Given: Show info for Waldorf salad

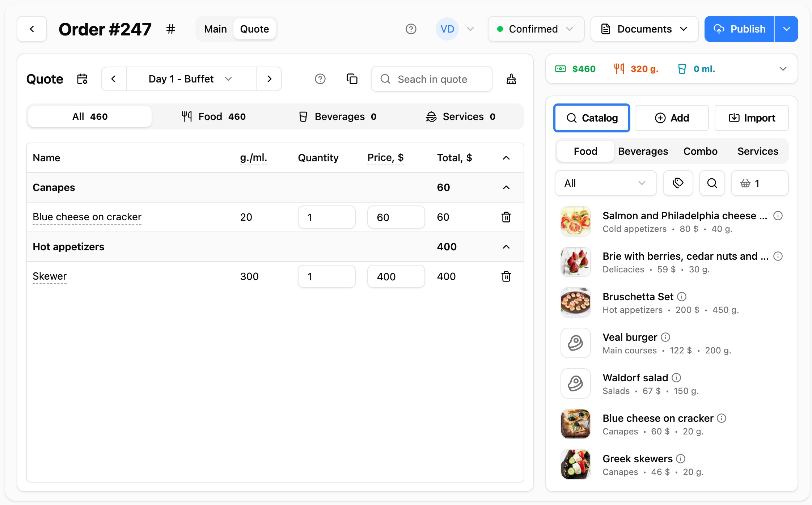Looking at the screenshot, I should pyautogui.click(x=676, y=378).
